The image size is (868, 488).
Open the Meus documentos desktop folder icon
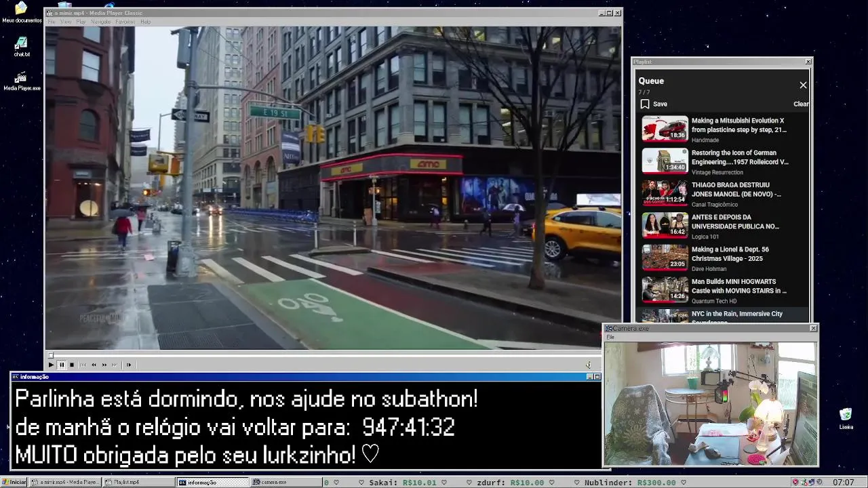click(x=21, y=12)
